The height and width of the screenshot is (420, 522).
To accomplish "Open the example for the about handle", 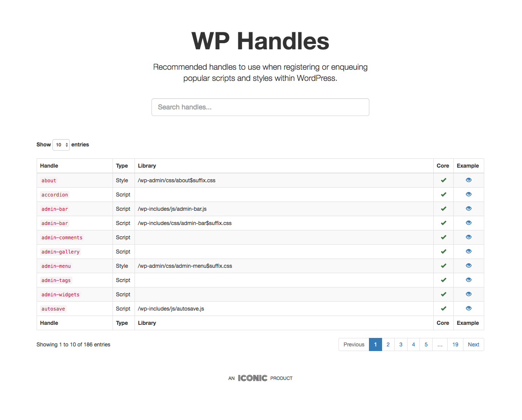I will tap(468, 180).
